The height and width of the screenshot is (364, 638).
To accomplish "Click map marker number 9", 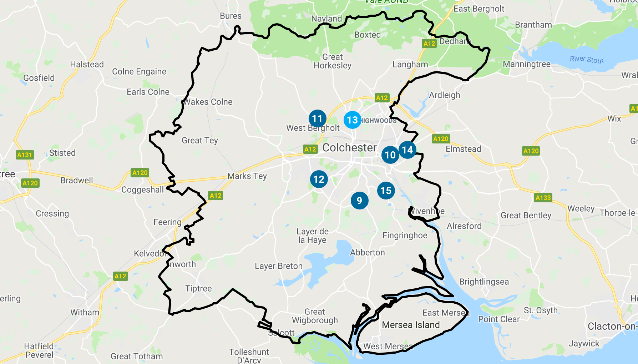I will [x=359, y=201].
